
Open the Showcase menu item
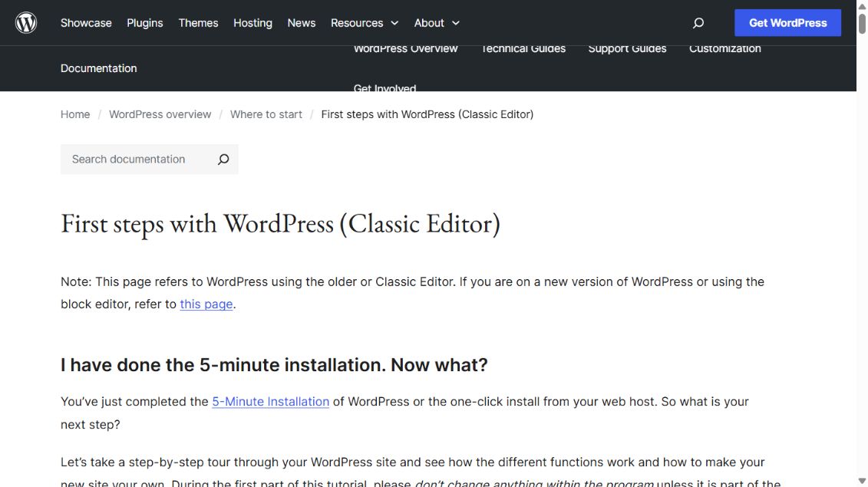86,23
